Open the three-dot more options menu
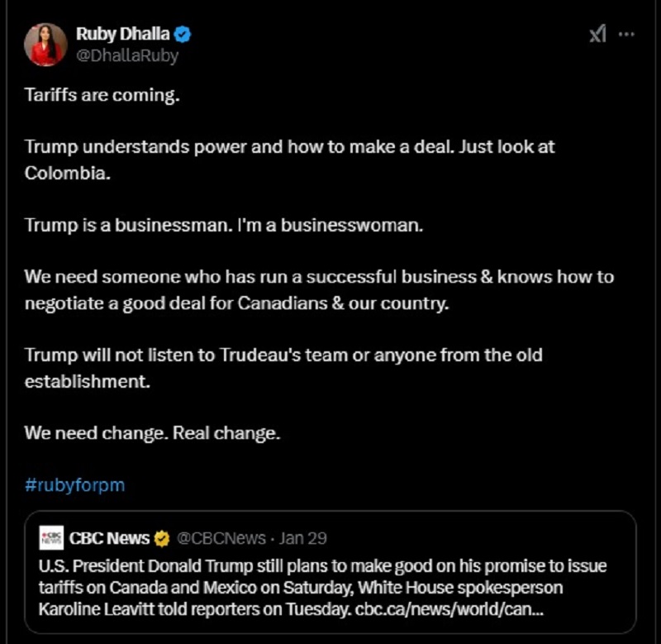661x644 pixels. pos(627,35)
